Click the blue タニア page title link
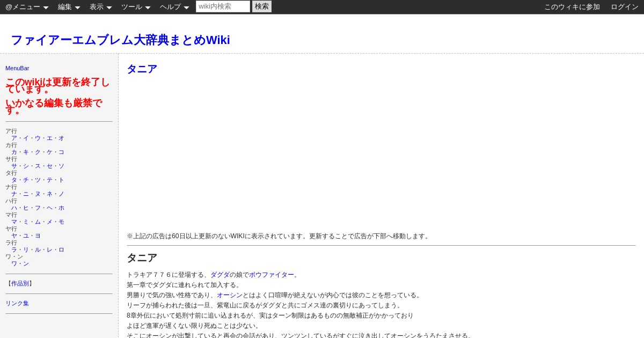 point(142,69)
